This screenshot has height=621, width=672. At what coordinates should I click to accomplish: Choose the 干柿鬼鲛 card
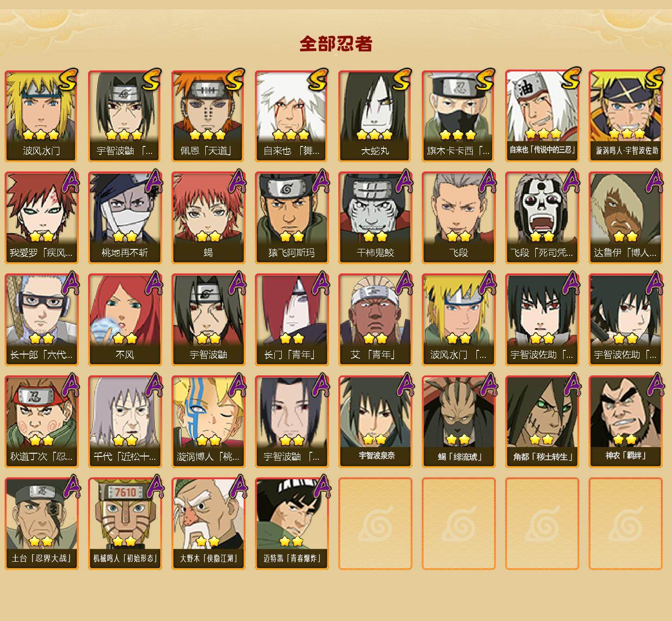coord(375,218)
